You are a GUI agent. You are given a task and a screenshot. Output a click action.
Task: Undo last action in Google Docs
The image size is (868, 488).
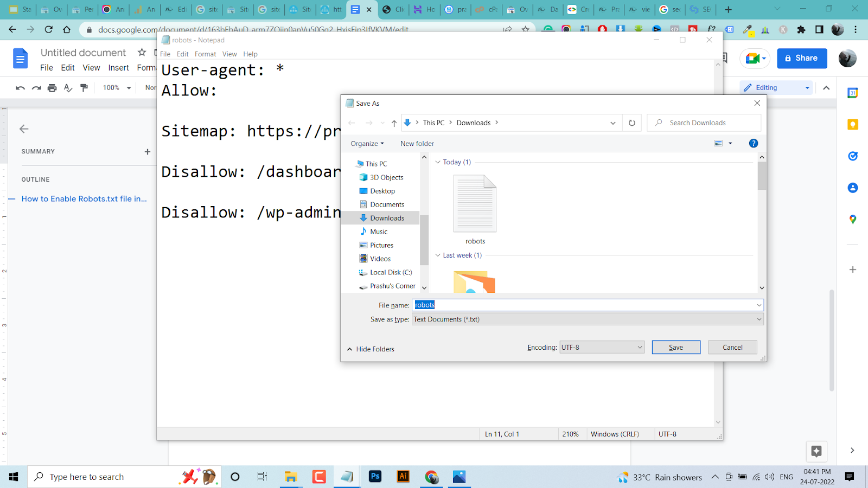[x=21, y=88]
